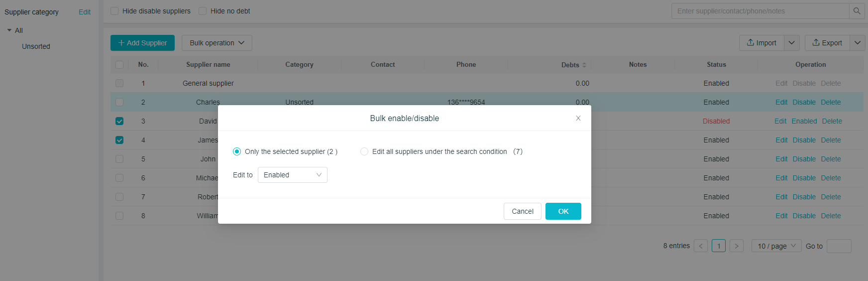Click the supplier search input field
The image size is (868, 281).
click(760, 11)
